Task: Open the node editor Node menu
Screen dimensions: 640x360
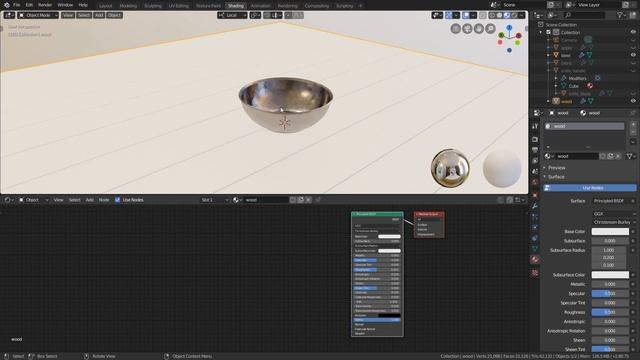Action: [x=104, y=200]
